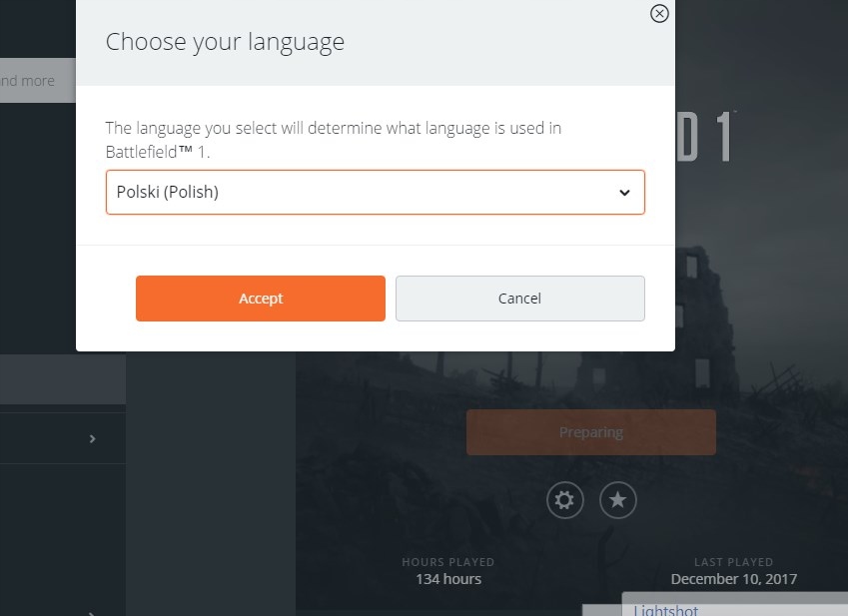The width and height of the screenshot is (848, 616).
Task: Open game settings gear icon
Action: (x=564, y=500)
